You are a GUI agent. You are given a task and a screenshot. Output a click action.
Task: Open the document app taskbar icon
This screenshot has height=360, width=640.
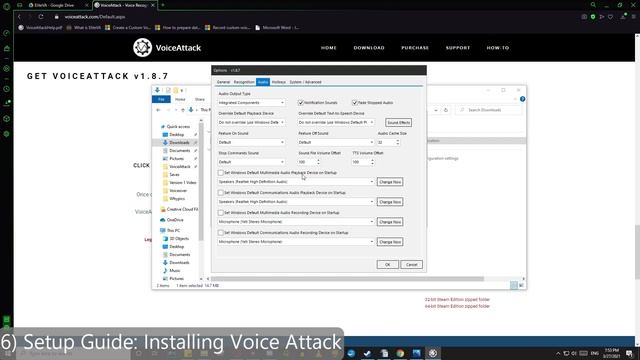point(384,353)
